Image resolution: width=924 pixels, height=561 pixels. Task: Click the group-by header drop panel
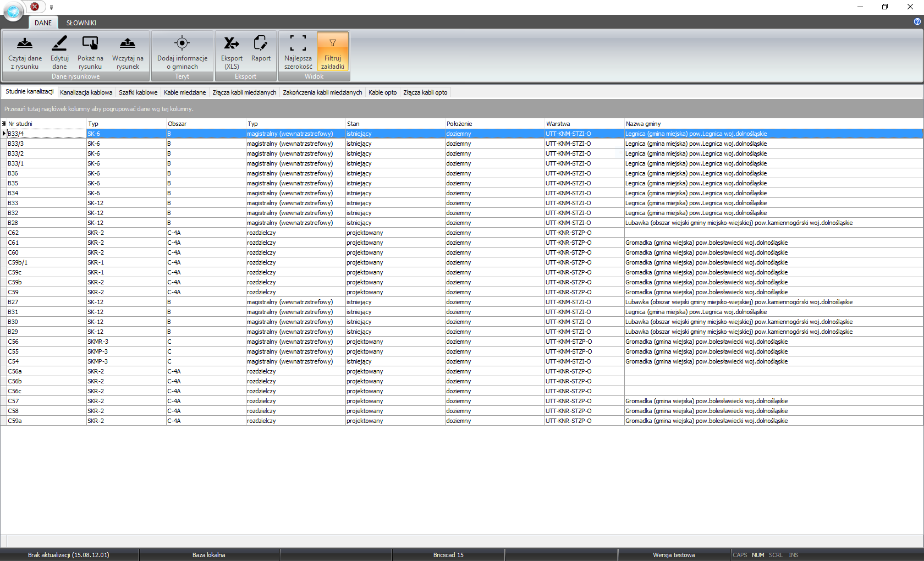462,109
